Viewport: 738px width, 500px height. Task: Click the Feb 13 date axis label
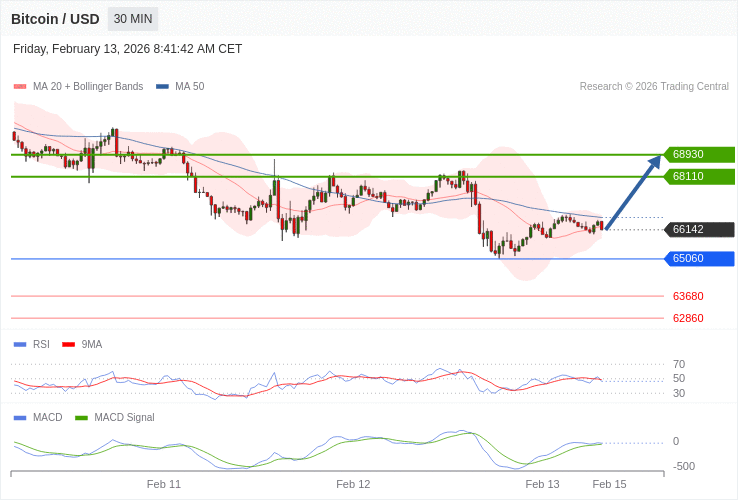[542, 484]
